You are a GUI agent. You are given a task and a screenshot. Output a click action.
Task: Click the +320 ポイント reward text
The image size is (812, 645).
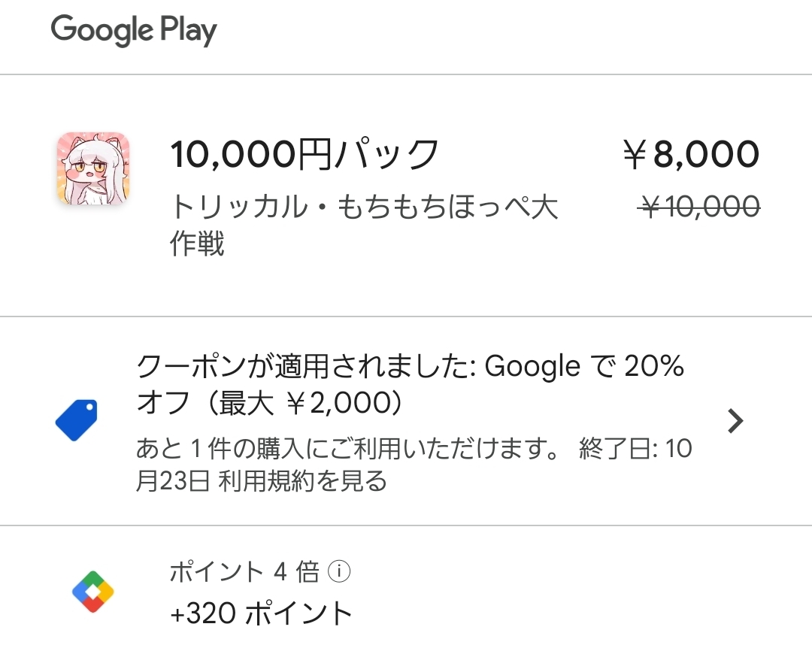pos(262,613)
